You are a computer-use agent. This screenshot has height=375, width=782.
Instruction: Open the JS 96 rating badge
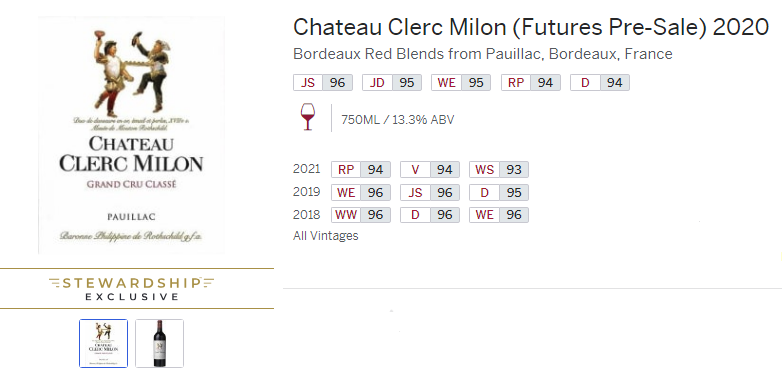tap(323, 83)
